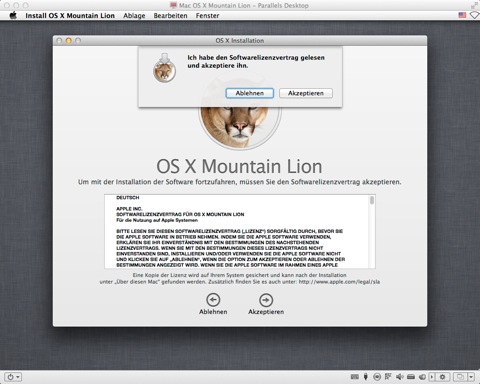Expand status bar devices with small arrow
480x384 pixels.
(x=432, y=377)
